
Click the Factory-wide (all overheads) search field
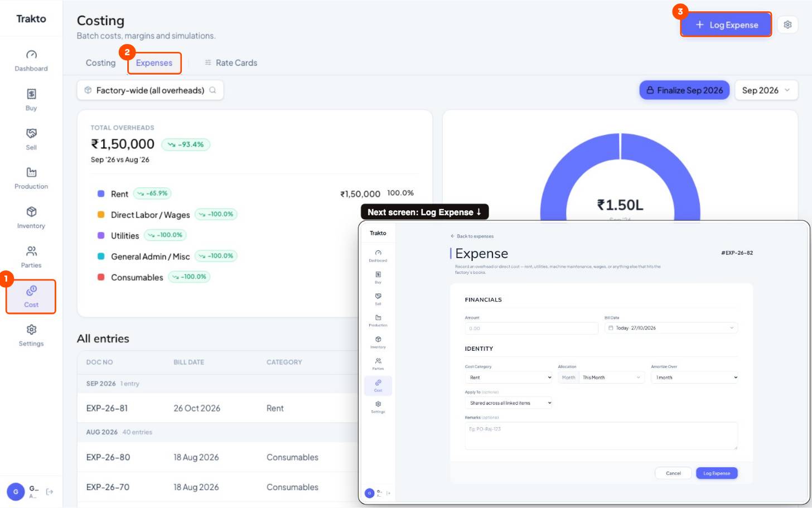click(x=150, y=90)
